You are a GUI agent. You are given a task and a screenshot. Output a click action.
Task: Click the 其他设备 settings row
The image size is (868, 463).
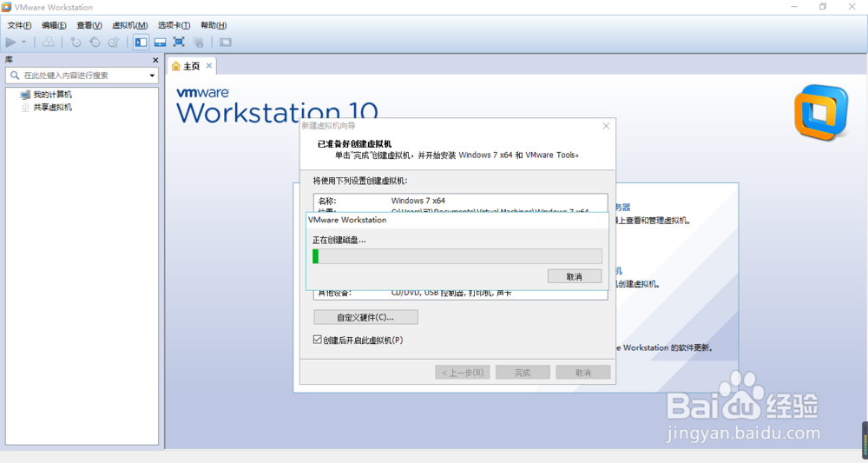[x=461, y=294]
